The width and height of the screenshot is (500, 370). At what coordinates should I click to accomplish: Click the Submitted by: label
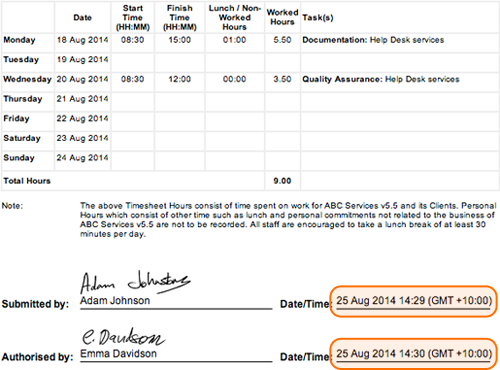click(x=35, y=304)
